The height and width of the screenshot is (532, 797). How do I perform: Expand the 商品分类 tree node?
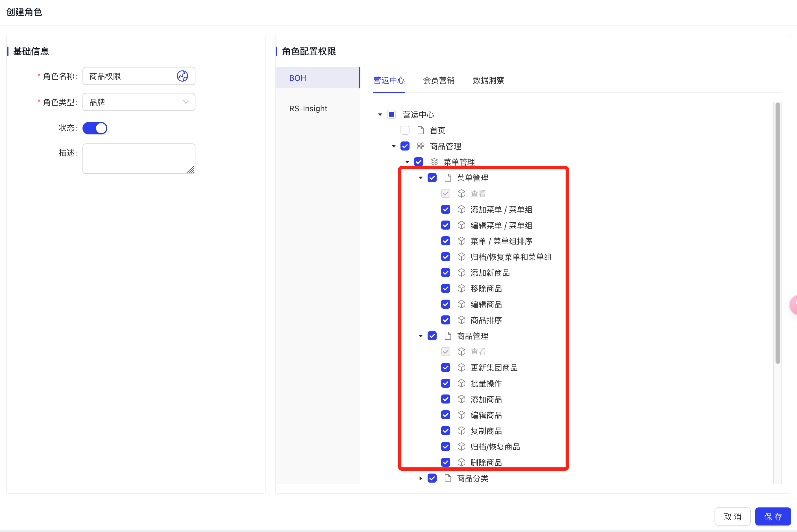[x=421, y=478]
